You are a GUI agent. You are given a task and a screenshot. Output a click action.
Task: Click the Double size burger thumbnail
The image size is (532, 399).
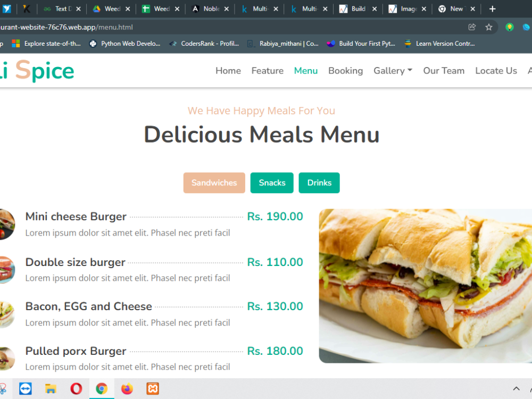(x=7, y=269)
